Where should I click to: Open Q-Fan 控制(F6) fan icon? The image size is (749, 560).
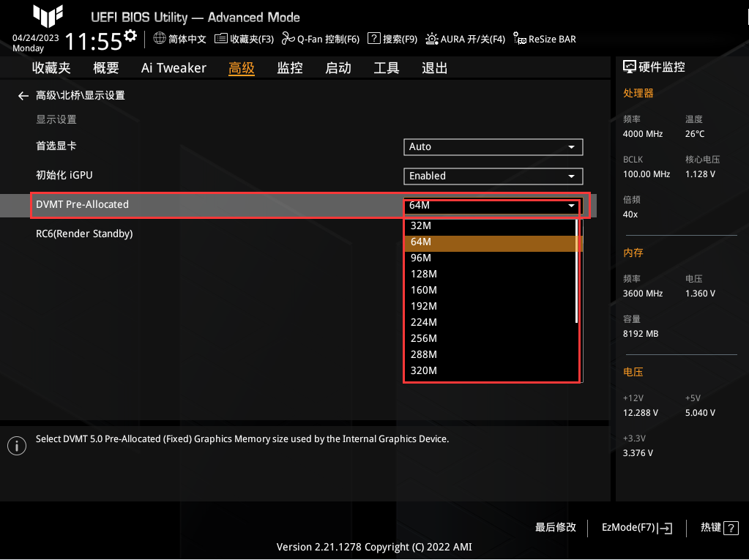(x=288, y=39)
